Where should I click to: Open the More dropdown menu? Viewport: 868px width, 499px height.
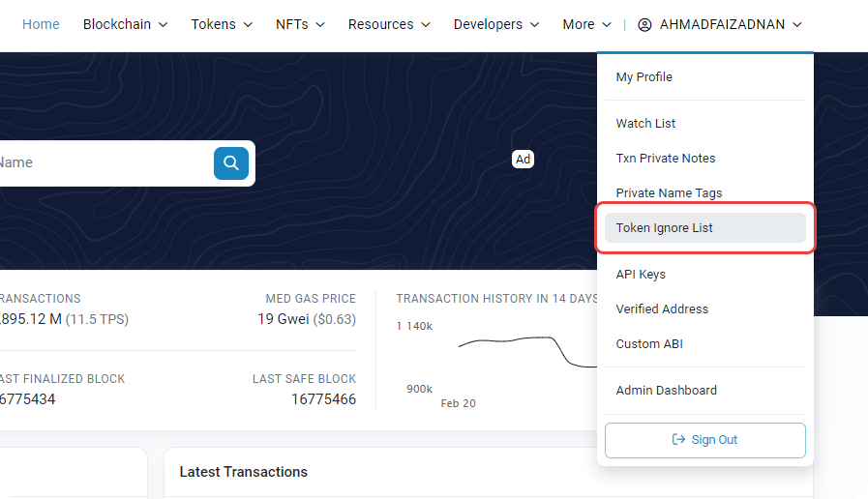pos(586,24)
